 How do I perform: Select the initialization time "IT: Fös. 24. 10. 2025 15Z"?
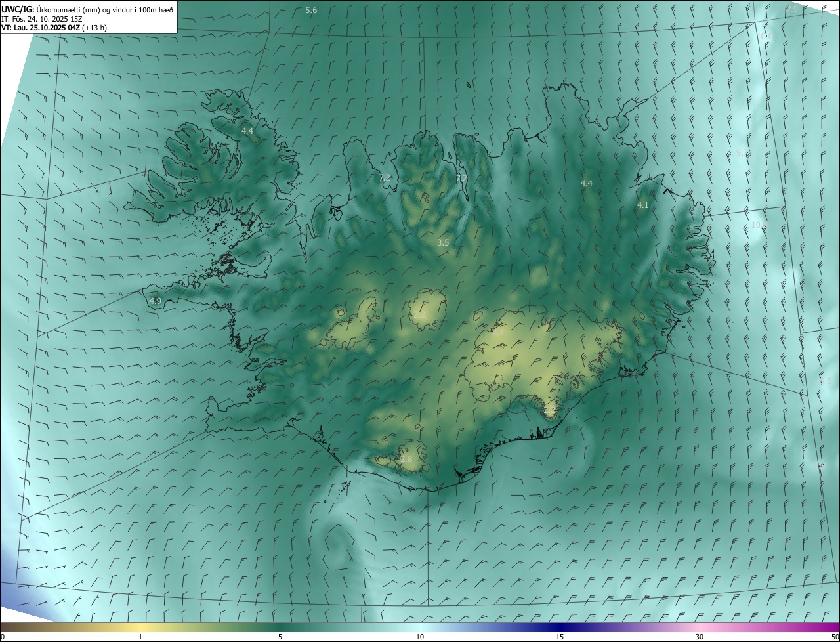coord(42,19)
